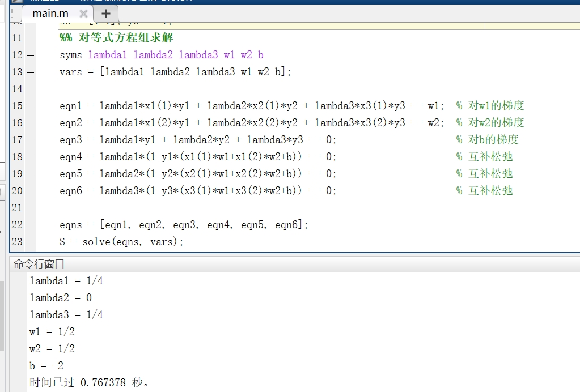Click line number 21 in the gutter
This screenshot has height=392, width=580.
tap(17, 208)
